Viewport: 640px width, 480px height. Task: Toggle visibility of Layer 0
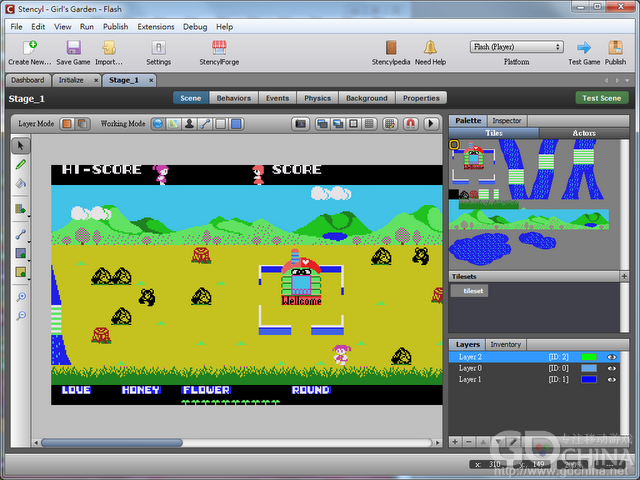click(611, 368)
